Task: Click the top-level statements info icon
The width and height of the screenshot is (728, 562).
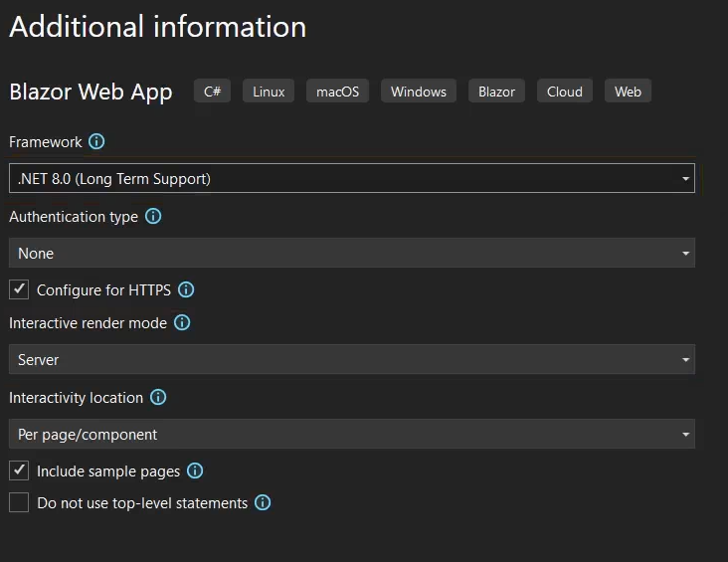Action: click(263, 502)
